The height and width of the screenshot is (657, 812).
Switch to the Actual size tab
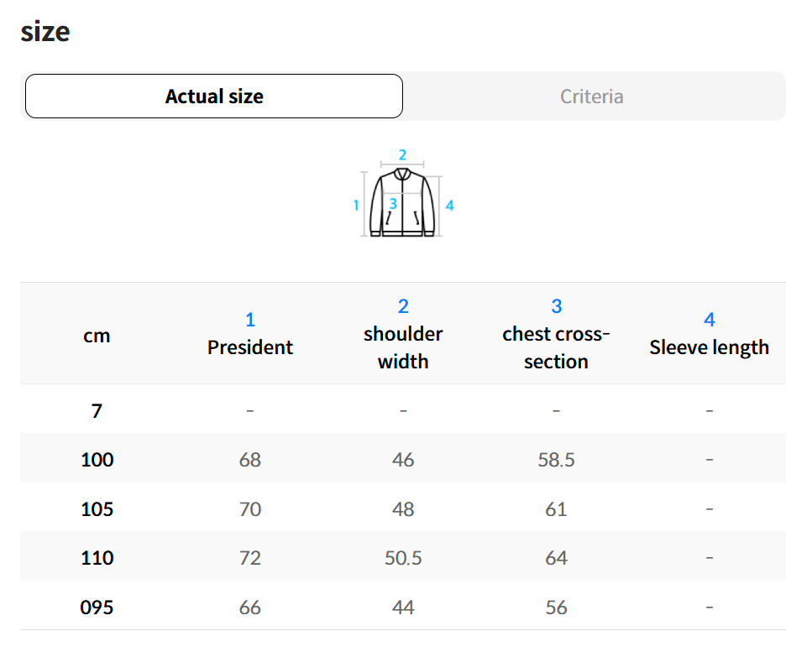pos(214,96)
